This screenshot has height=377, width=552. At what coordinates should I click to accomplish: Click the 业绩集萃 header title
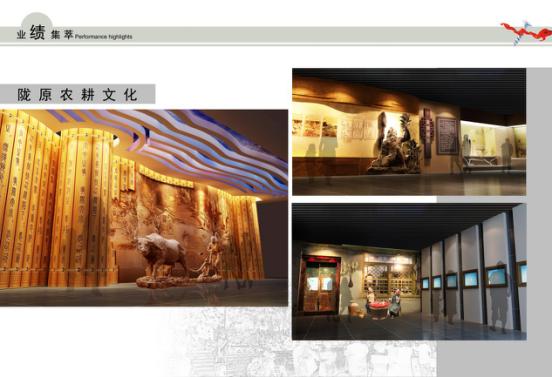point(45,34)
